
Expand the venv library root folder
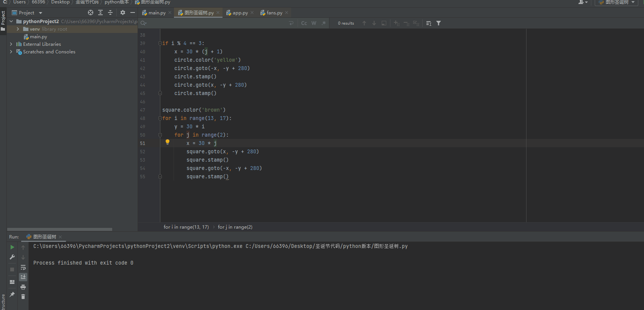click(x=18, y=29)
